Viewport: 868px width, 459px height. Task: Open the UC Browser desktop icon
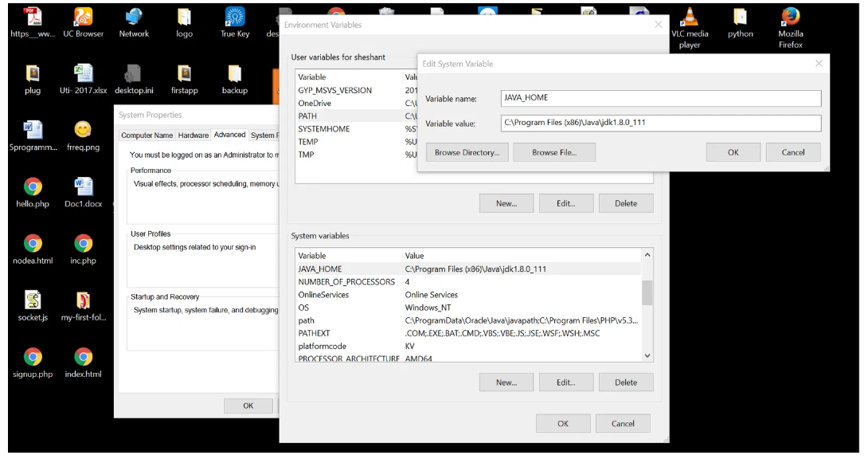pos(83,18)
